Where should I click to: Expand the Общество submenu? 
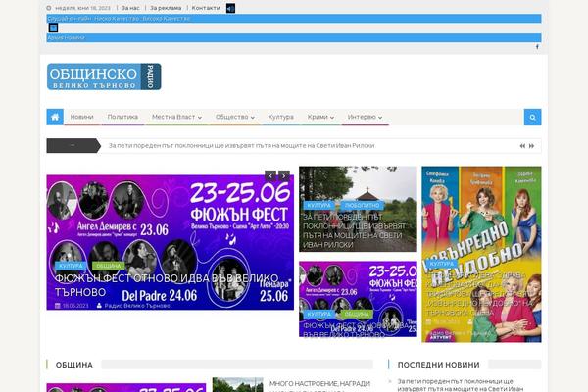235,117
